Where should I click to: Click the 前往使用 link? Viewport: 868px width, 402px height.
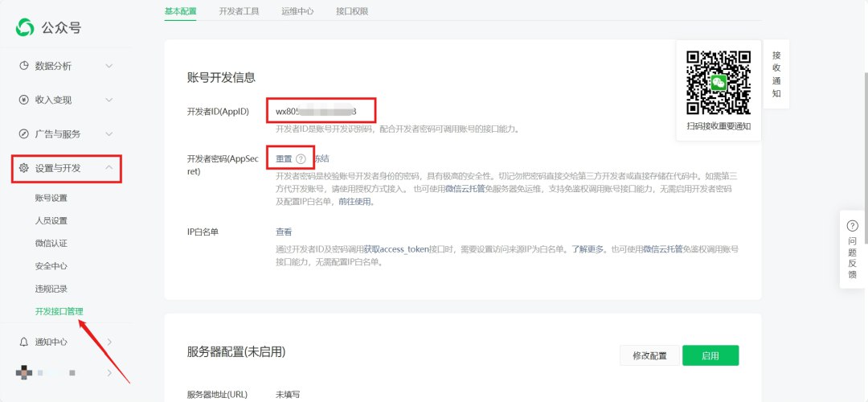tap(357, 202)
